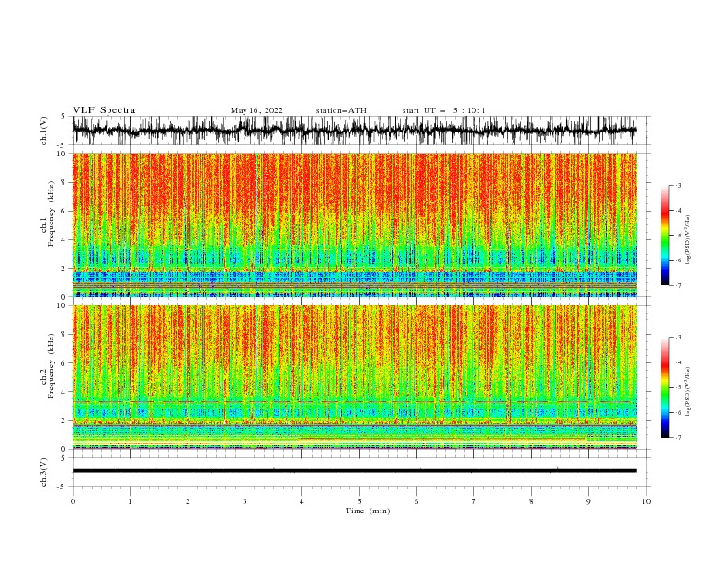
Task: Click inside the ch.1 spectrogram panel
Action: click(x=354, y=224)
